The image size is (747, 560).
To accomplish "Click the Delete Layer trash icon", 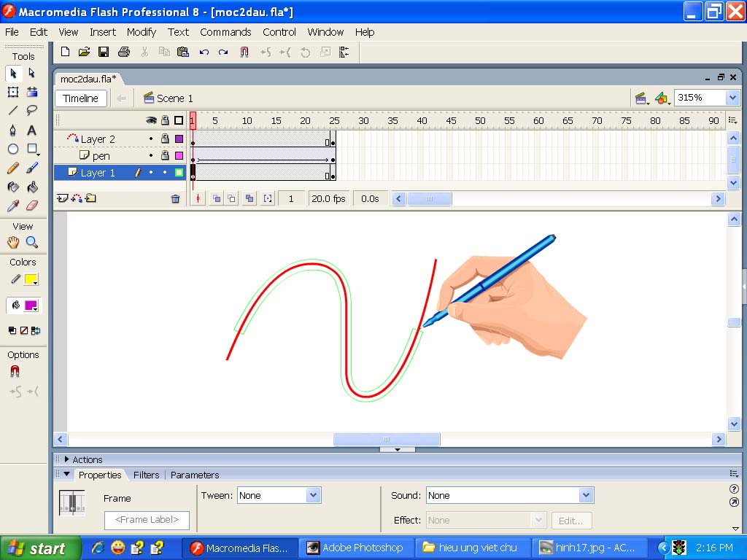I will coord(175,198).
